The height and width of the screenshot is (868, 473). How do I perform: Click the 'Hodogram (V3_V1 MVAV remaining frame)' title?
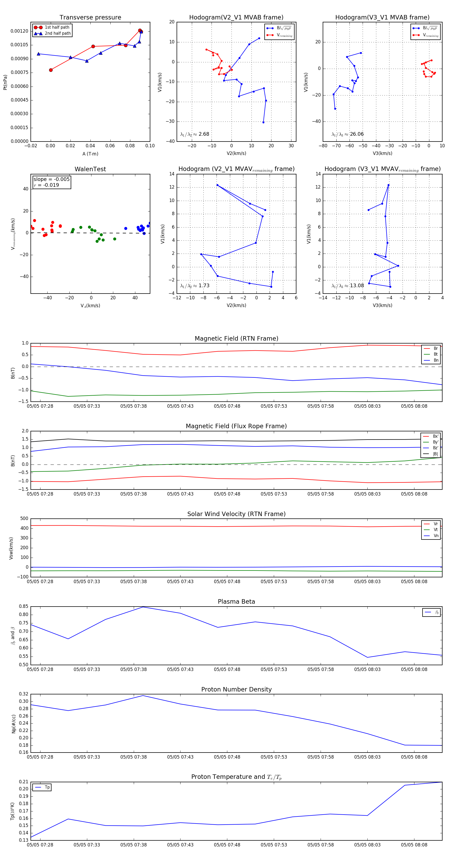[x=382, y=169]
